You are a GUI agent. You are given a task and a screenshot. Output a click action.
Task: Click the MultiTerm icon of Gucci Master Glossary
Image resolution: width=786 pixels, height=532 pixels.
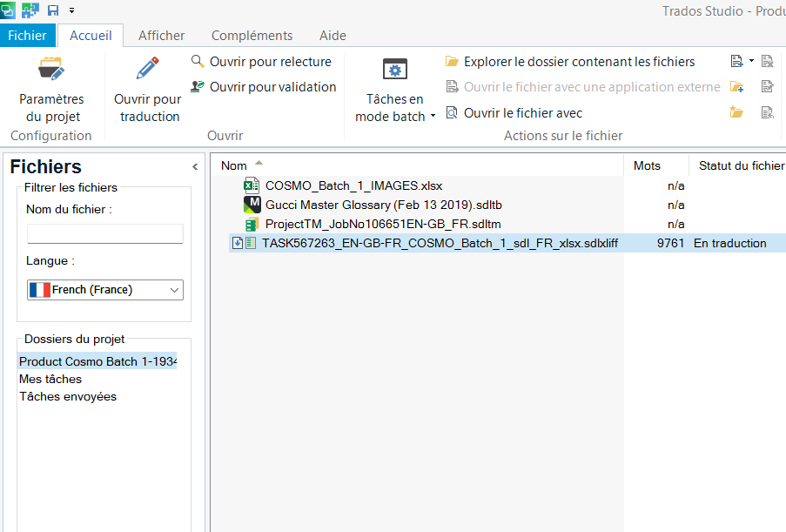(252, 205)
